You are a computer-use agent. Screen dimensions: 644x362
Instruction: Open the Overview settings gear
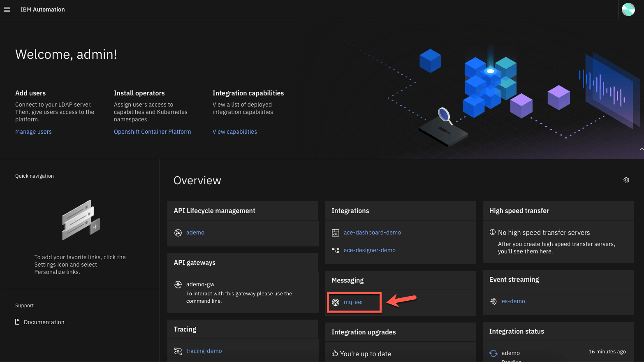[626, 180]
